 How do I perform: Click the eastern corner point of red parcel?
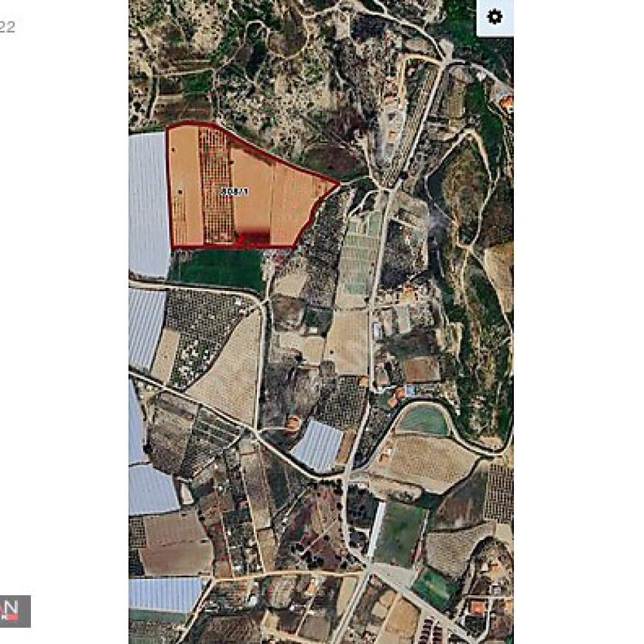click(339, 184)
